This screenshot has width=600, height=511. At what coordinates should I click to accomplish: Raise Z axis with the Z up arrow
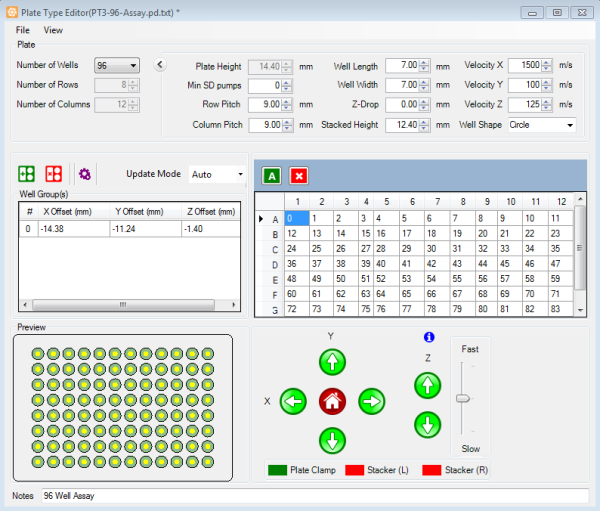coord(427,385)
